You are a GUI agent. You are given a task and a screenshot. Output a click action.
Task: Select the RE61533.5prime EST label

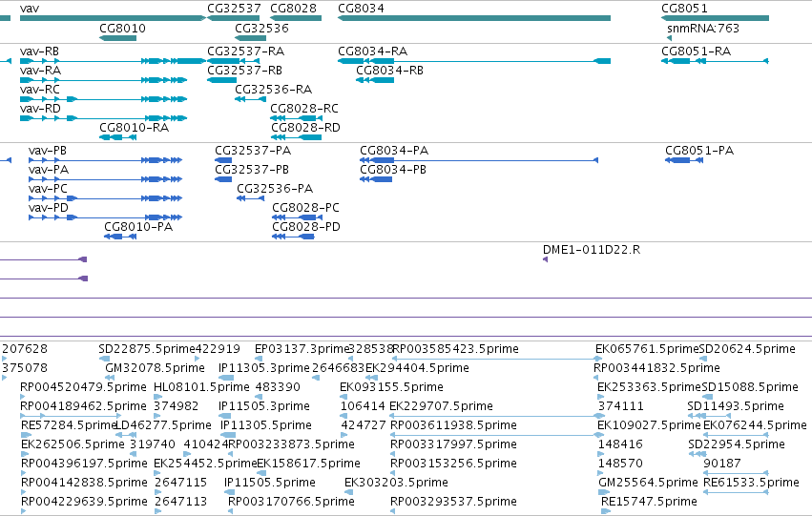[752, 484]
